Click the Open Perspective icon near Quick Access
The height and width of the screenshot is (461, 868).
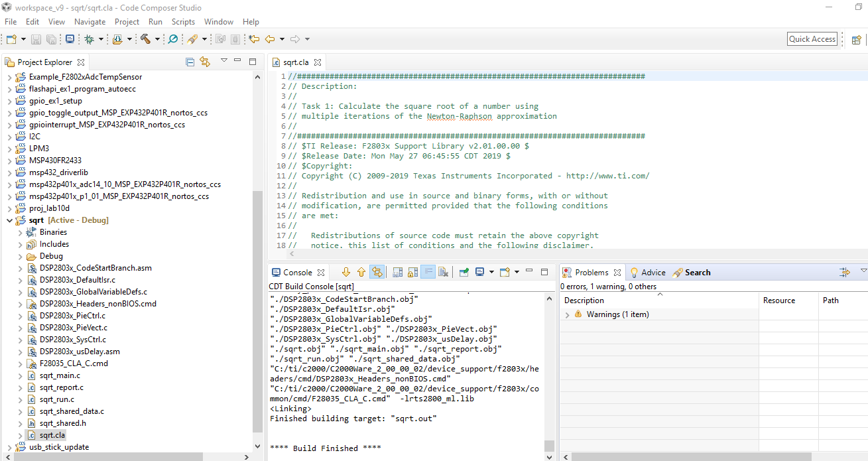pos(856,40)
